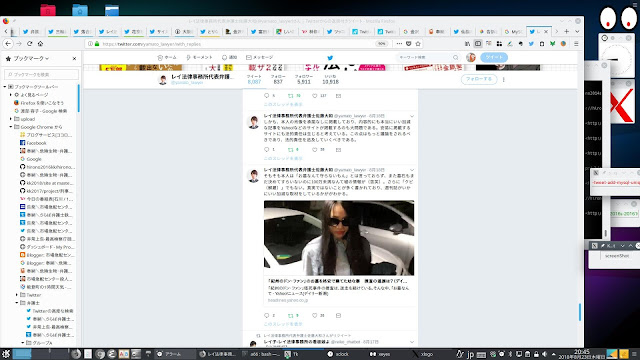Click the green extension icon in toolbar
Viewport: 640px width, 360px height.
552,44
